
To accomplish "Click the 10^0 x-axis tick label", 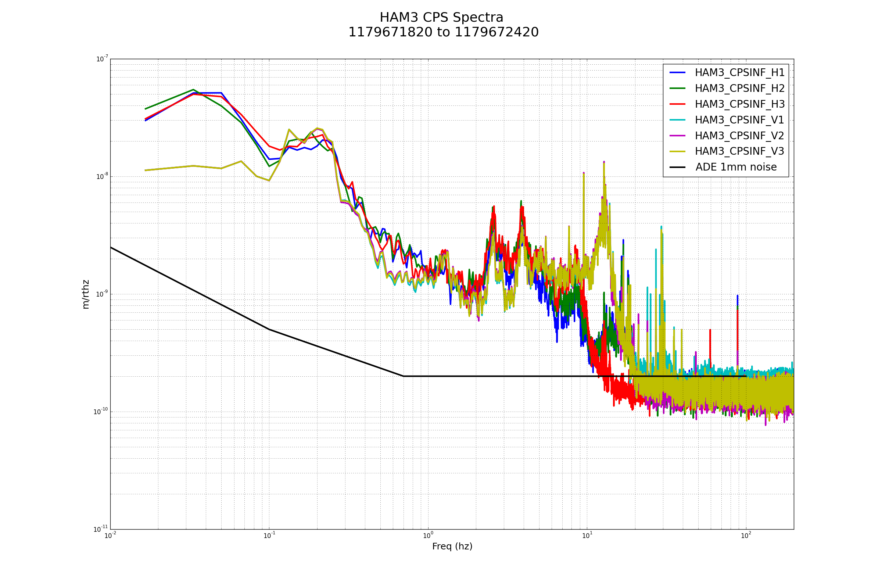I will (428, 535).
